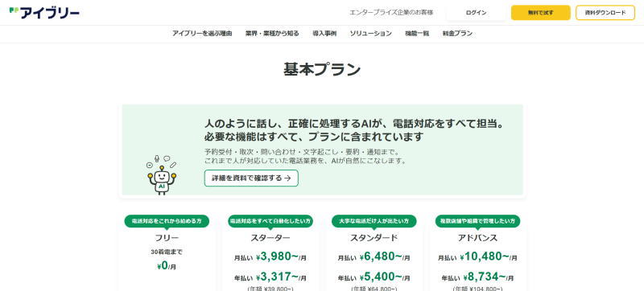Screen dimensions: 644x291
Task: Click the 月払い ¥3,980 price
Action: (x=270, y=257)
